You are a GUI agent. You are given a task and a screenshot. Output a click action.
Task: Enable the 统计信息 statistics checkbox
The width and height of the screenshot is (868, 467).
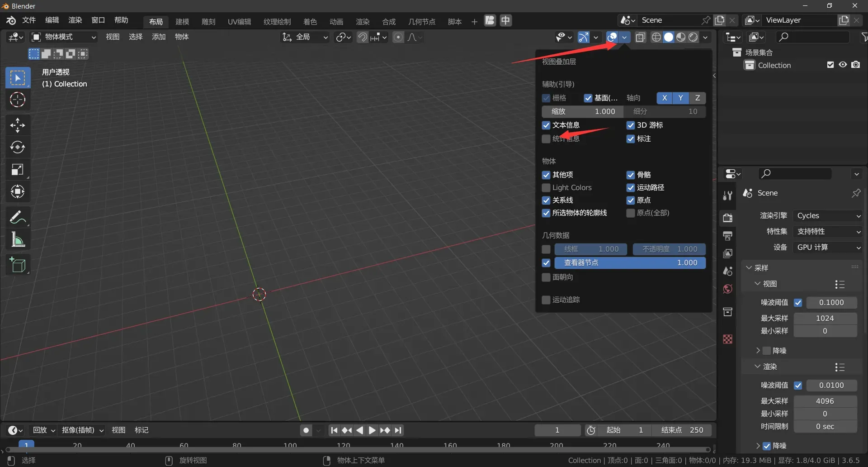(546, 139)
